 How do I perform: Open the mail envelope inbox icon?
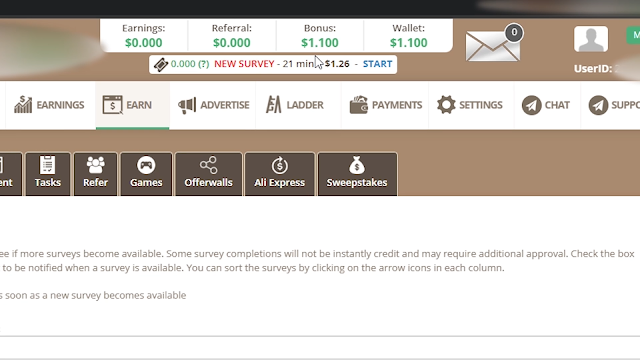(493, 46)
